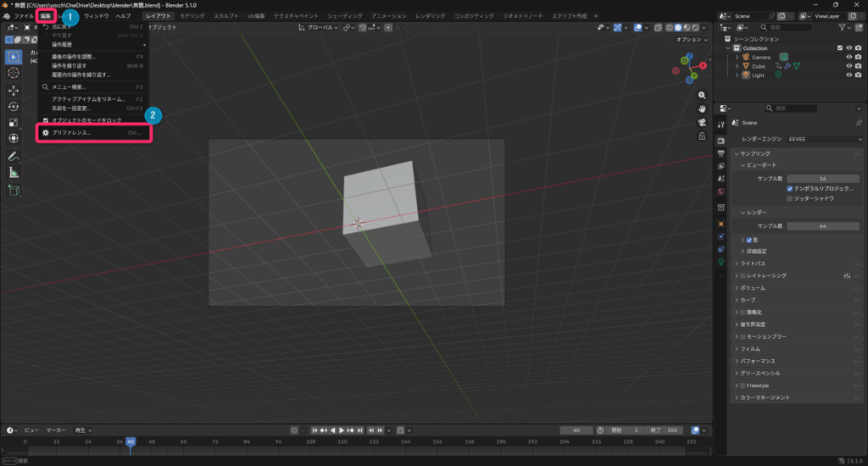Select the Measure tool

point(14,173)
